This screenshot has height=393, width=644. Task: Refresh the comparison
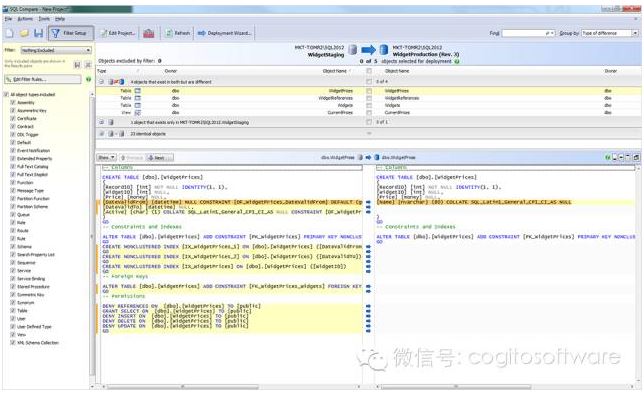(x=177, y=33)
